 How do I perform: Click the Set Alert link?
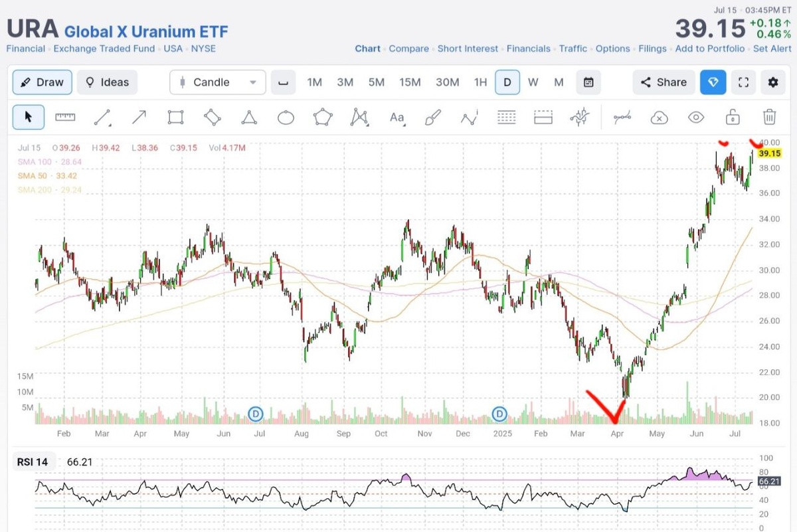point(772,48)
